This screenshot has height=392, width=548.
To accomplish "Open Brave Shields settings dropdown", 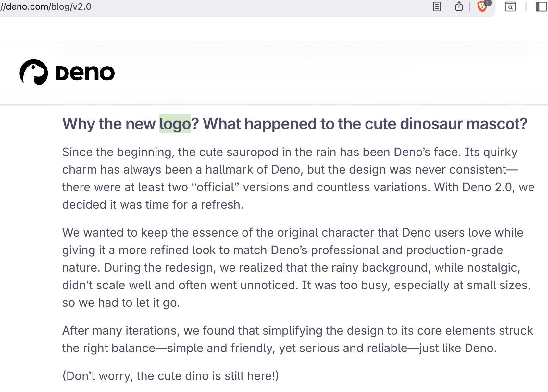I will coord(482,7).
